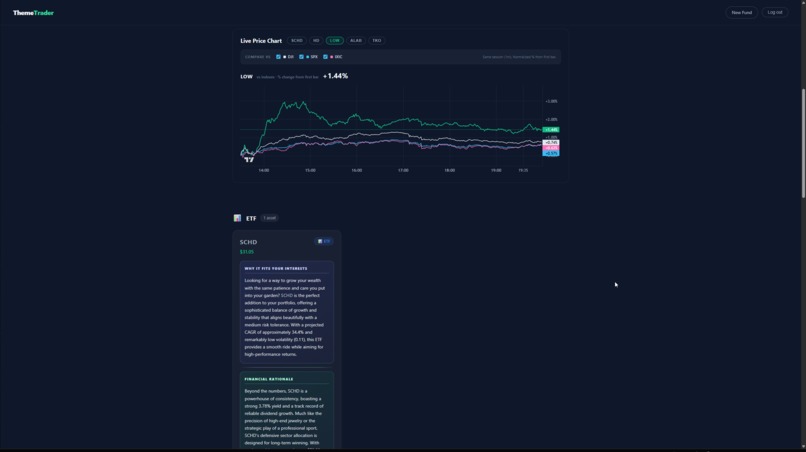806x452 pixels.
Task: Select the ALAB ticker tab
Action: [356, 40]
